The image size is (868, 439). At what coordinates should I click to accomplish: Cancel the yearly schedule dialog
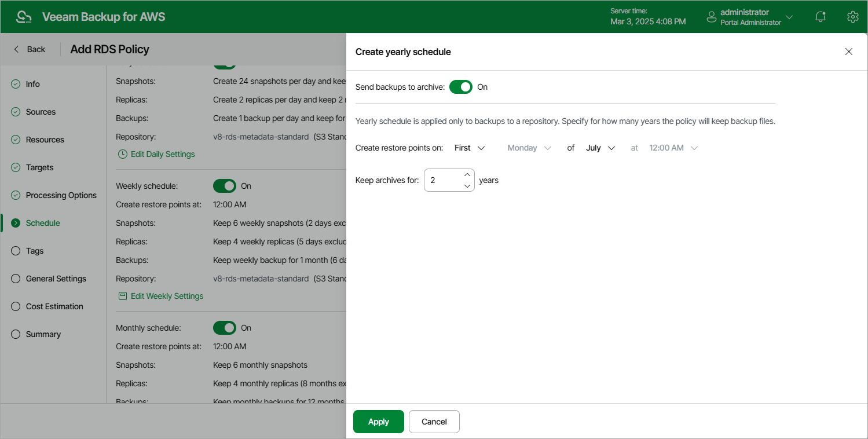[434, 422]
